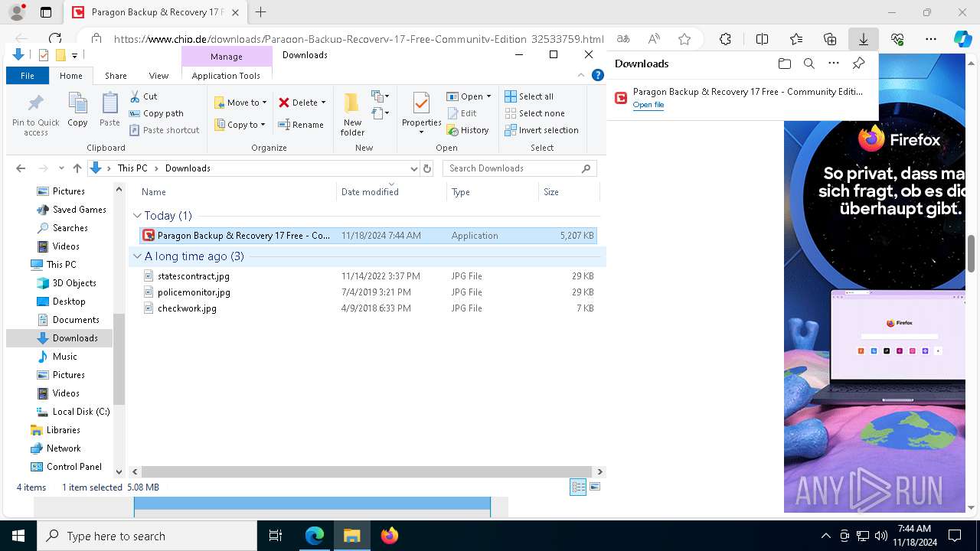
Task: Switch to large icons view
Action: click(595, 487)
